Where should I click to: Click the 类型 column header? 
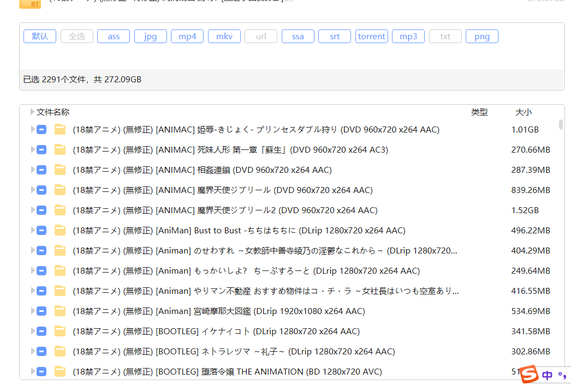(479, 112)
